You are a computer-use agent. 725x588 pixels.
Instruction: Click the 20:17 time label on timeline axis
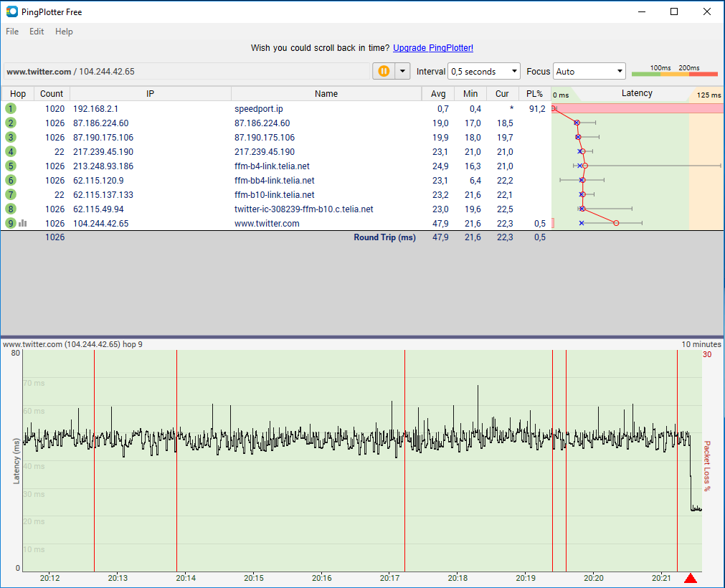pyautogui.click(x=389, y=578)
